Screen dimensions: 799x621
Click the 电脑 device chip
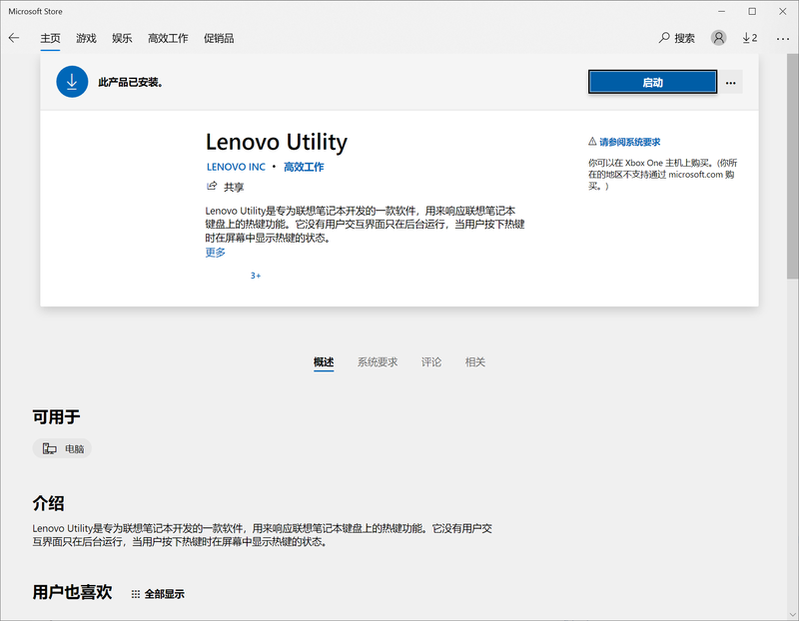point(62,449)
